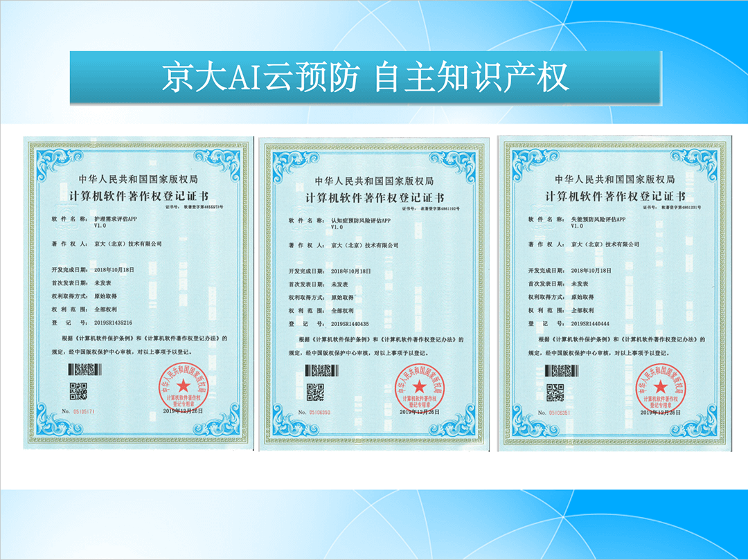The width and height of the screenshot is (748, 560).
Task: Click the red seal on the 护理需求评估APP certificate
Action: point(183,386)
